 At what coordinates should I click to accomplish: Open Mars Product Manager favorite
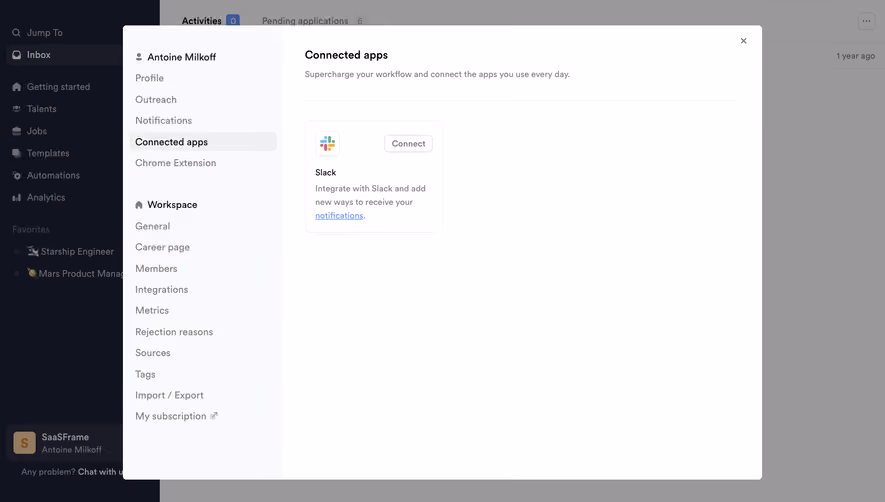tap(81, 273)
